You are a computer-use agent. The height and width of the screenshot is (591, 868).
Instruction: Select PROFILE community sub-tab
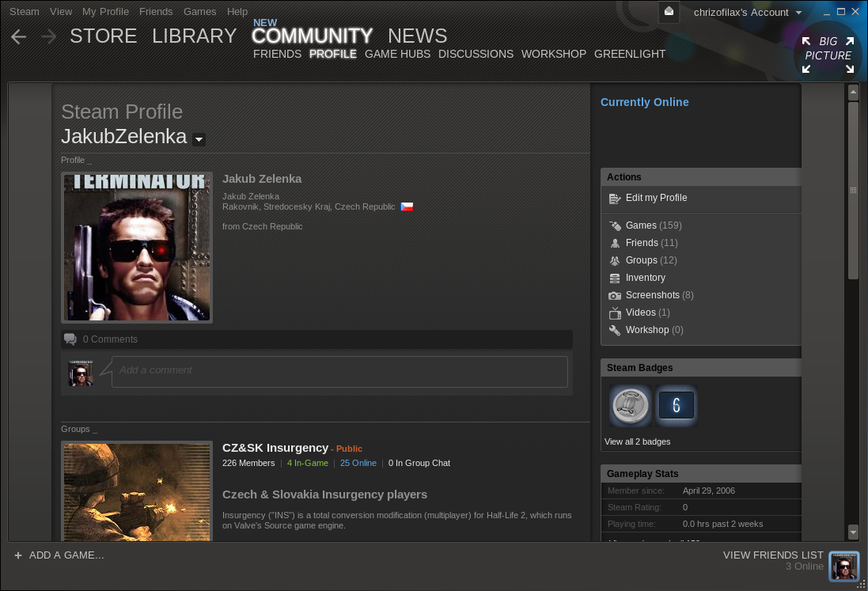click(x=332, y=55)
